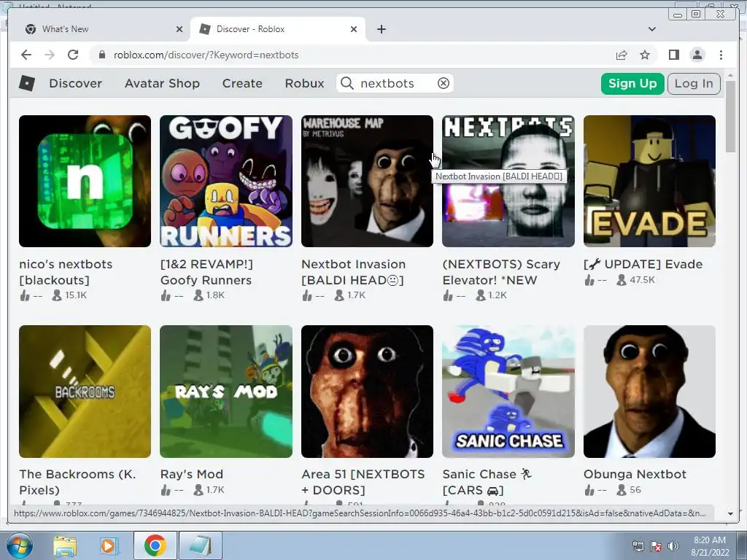Image resolution: width=747 pixels, height=560 pixels.
Task: Click 'Nextbot Invasion [BALDI HEAD]' title link
Action: pyautogui.click(x=354, y=272)
